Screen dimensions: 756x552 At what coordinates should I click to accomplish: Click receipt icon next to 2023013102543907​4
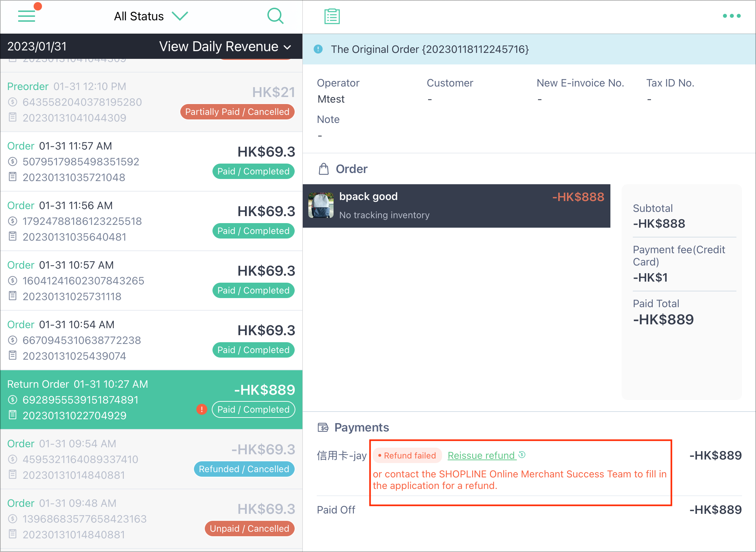pos(13,356)
